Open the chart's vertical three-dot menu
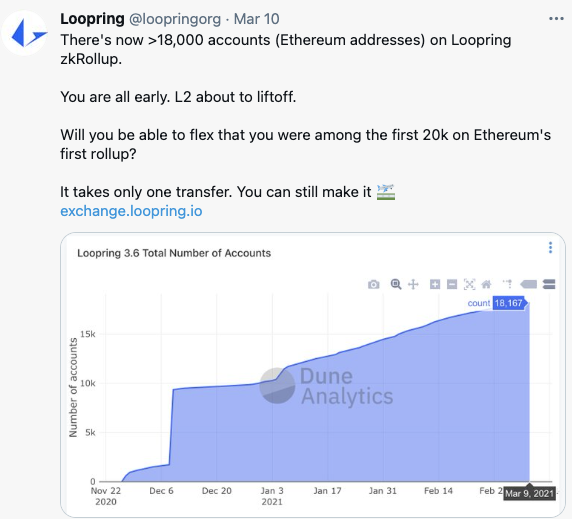Image resolution: width=572 pixels, height=519 pixels. pos(550,247)
